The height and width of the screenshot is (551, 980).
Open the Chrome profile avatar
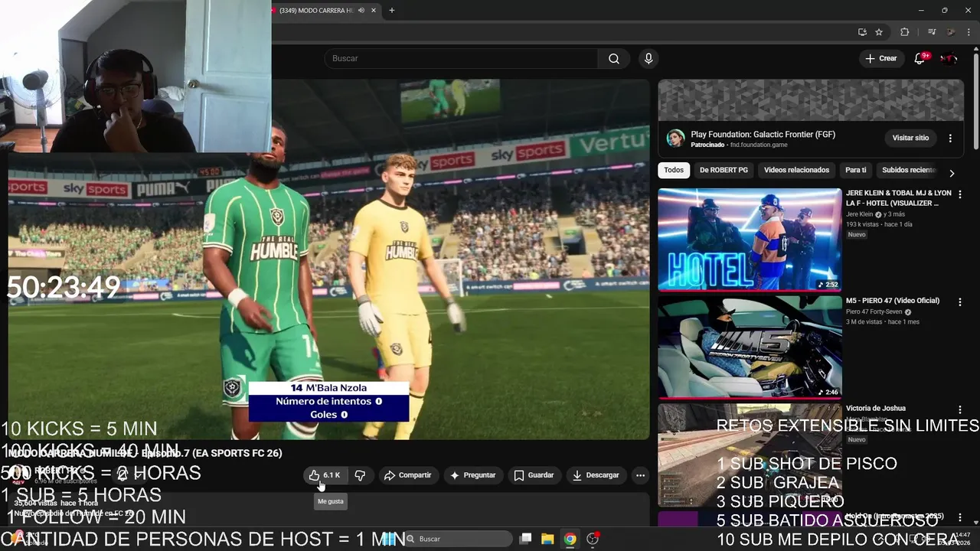[950, 32]
